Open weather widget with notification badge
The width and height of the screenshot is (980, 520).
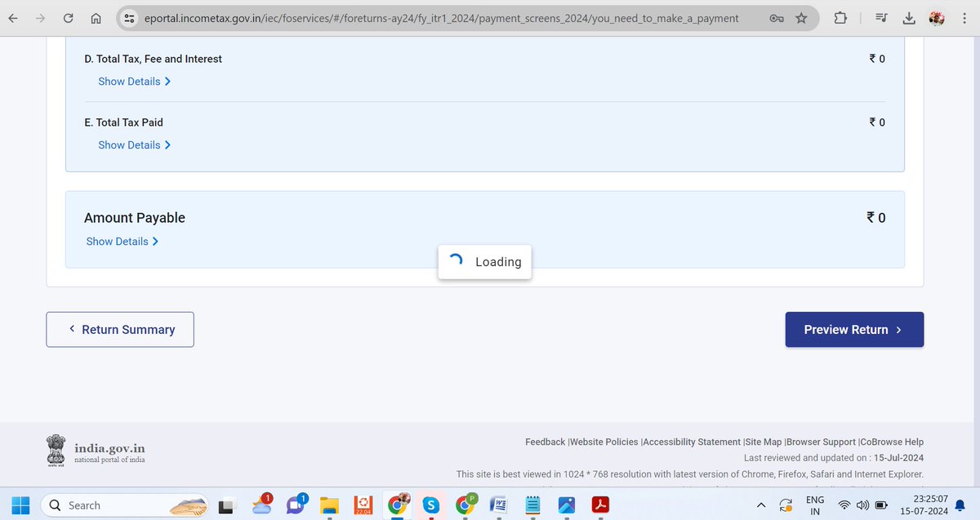[263, 505]
